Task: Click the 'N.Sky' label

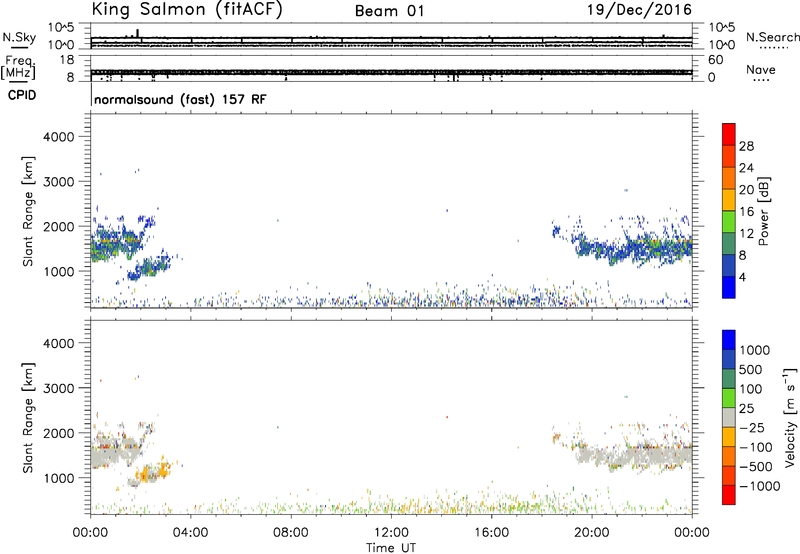Action: pyautogui.click(x=19, y=37)
